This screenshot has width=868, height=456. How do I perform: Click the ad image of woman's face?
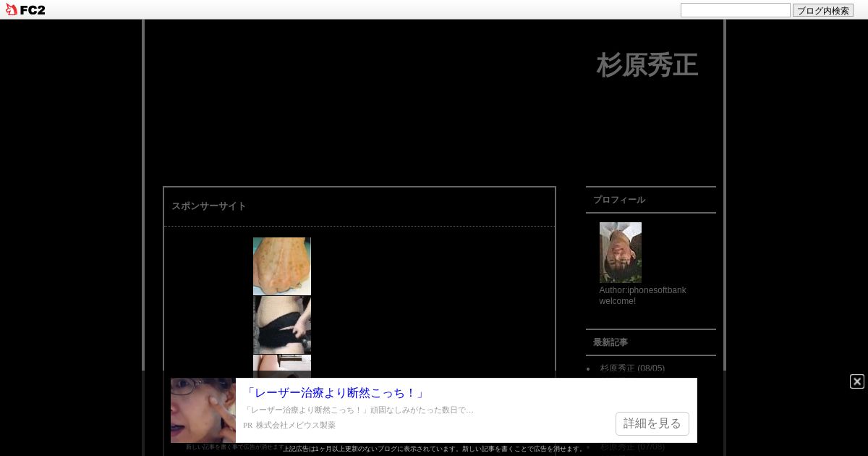203,410
